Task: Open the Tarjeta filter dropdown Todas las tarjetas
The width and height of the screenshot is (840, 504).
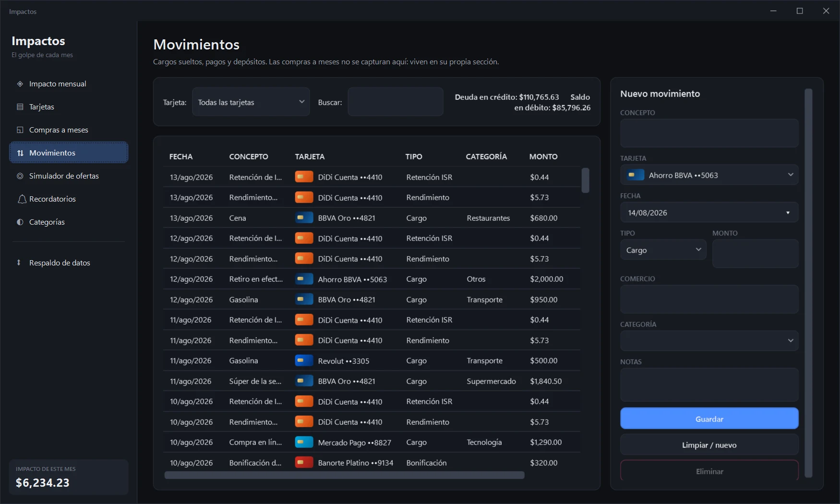Action: (x=251, y=102)
